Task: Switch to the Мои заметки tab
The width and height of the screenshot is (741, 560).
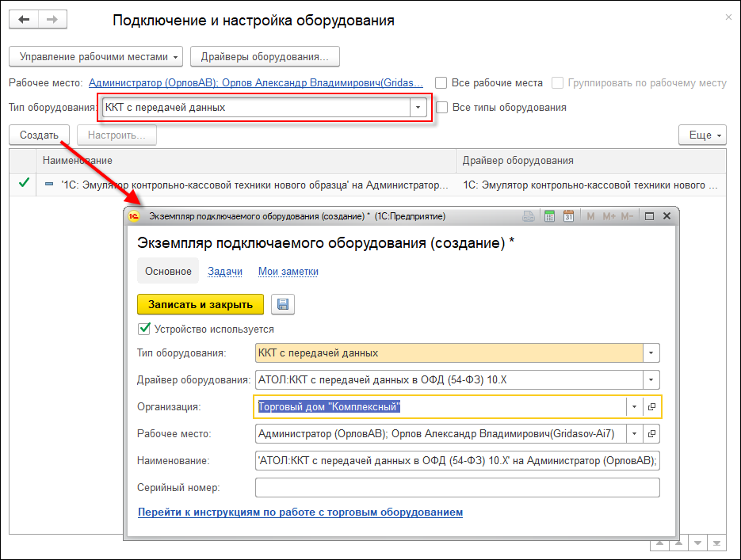Action: click(288, 272)
